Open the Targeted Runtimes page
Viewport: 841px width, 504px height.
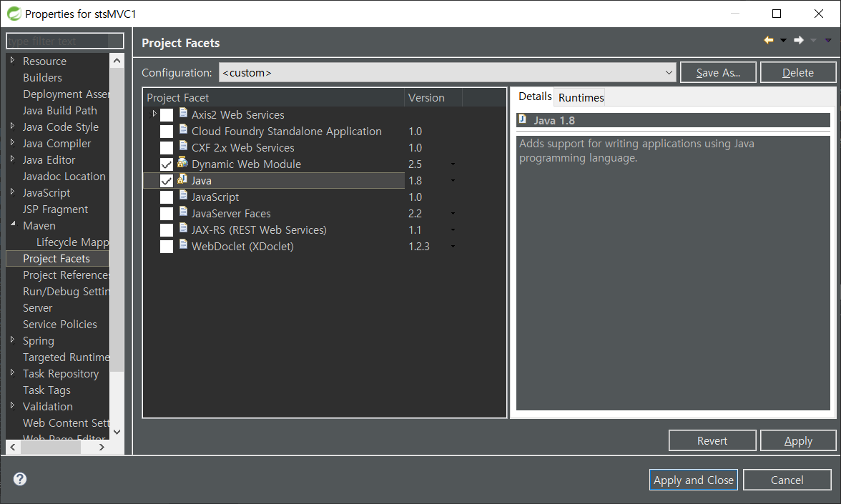(66, 357)
